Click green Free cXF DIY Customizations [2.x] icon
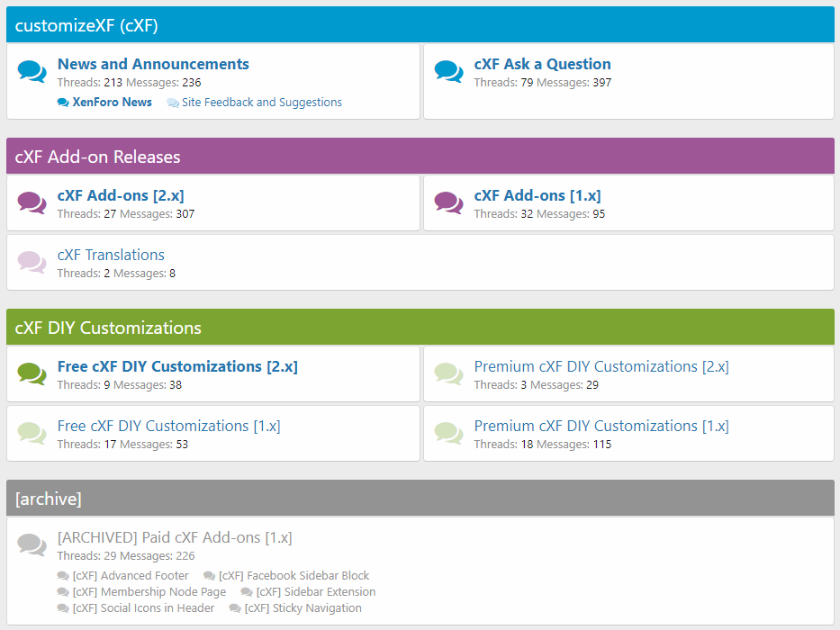 32,374
